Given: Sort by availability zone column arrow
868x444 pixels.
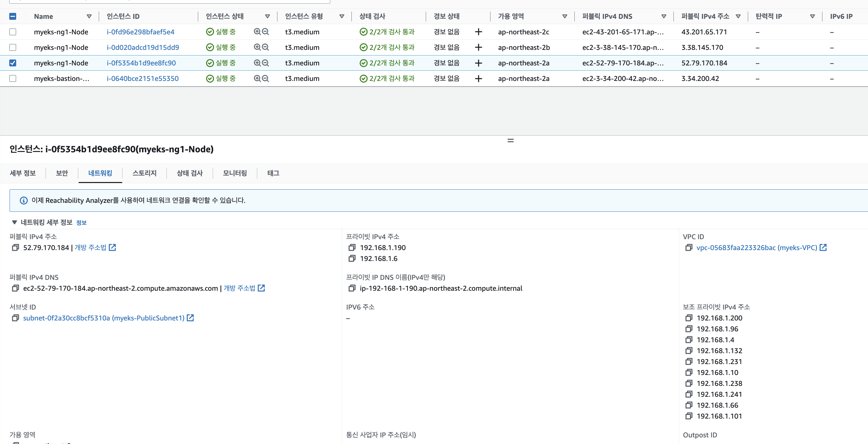Looking at the screenshot, I should coord(565,17).
